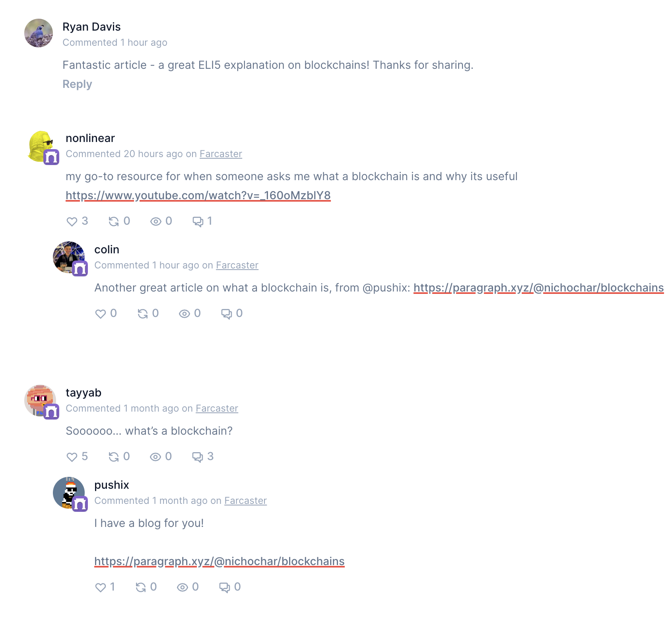Click the recast icon on nonlinear's comment
This screenshot has height=618, width=672.
114,222
